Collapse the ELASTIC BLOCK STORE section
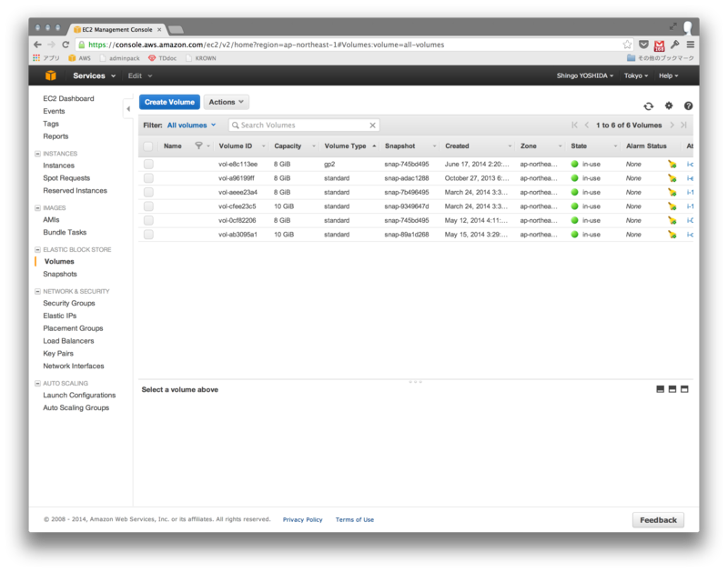The height and width of the screenshot is (572, 728). coord(37,249)
